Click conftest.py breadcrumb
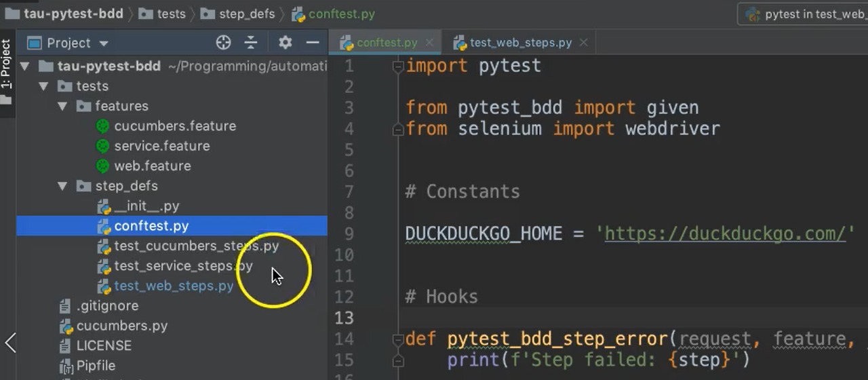The width and height of the screenshot is (868, 380). (x=342, y=14)
